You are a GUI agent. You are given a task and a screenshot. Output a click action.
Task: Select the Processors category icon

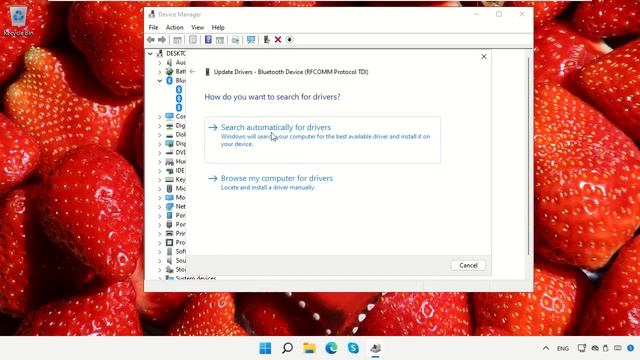169,242
